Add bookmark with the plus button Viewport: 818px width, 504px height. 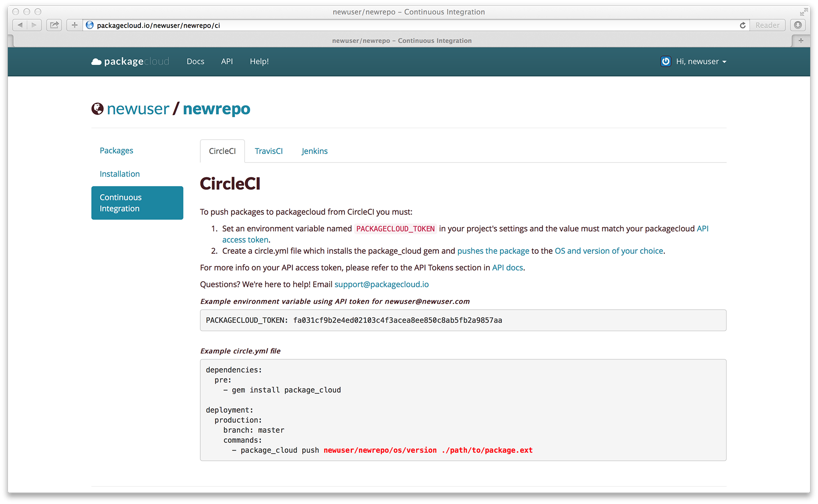(x=74, y=25)
